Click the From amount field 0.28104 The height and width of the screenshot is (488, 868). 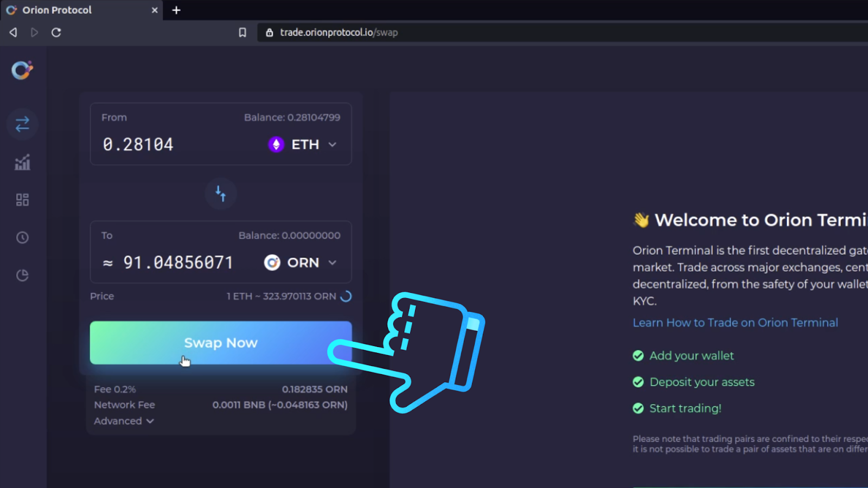pos(138,144)
